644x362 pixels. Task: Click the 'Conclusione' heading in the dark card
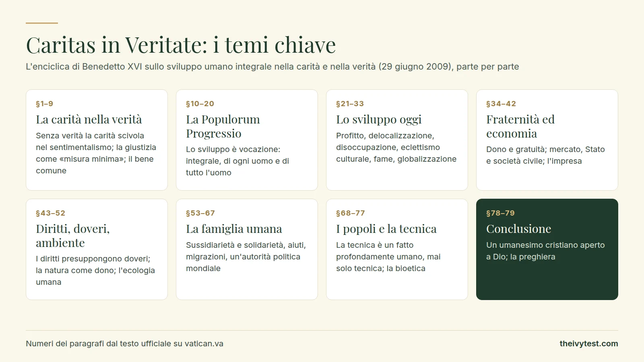519,229
